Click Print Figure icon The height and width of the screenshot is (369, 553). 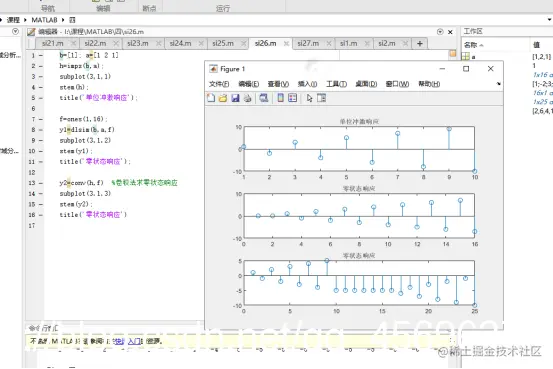pyautogui.click(x=248, y=98)
